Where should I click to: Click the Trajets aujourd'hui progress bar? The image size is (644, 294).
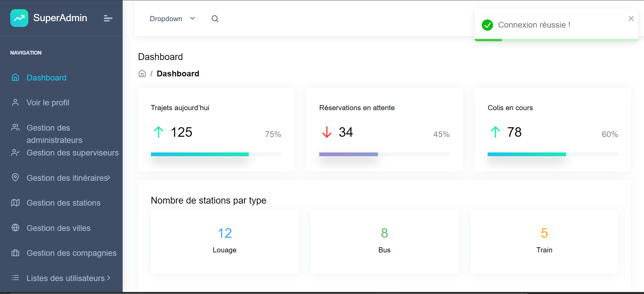coord(216,154)
